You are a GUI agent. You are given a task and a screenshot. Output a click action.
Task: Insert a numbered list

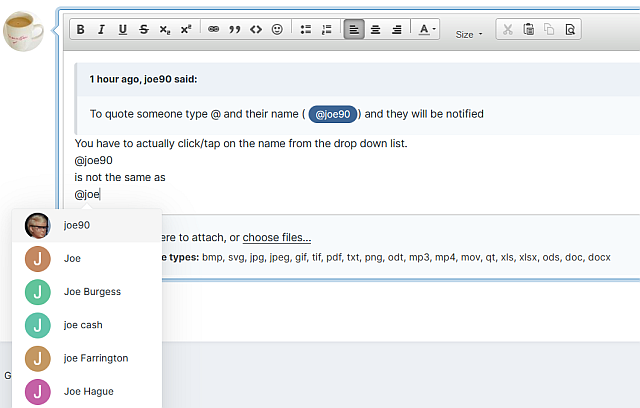[327, 29]
